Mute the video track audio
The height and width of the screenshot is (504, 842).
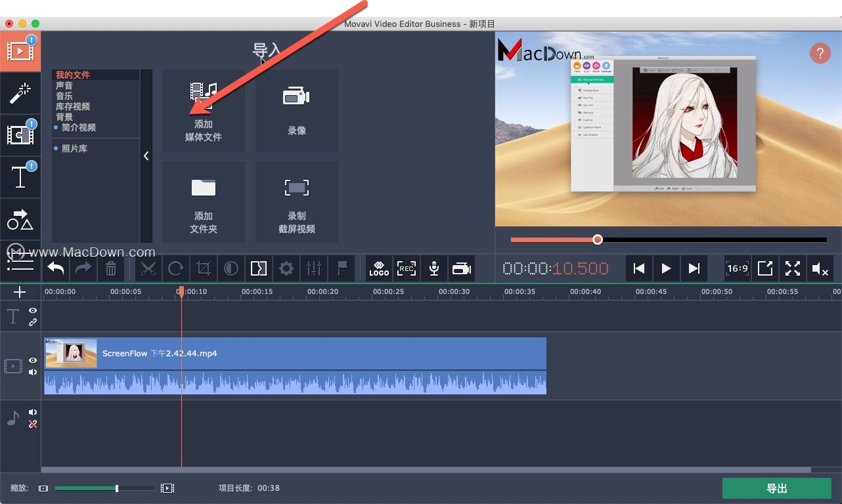pyautogui.click(x=33, y=372)
